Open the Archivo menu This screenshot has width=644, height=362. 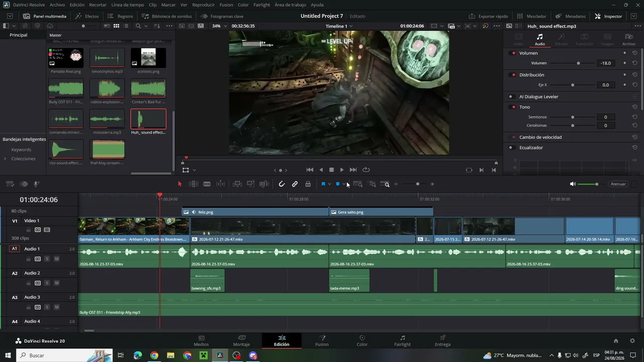coord(57,5)
